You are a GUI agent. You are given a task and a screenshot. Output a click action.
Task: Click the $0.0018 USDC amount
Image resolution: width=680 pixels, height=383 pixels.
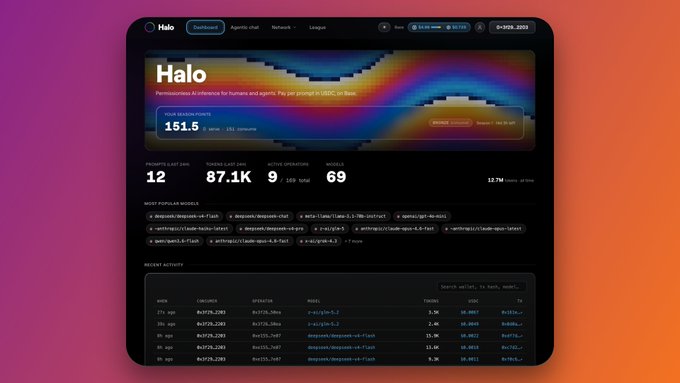point(469,347)
